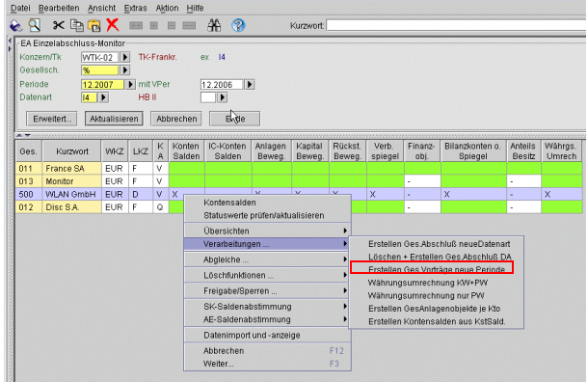Click the scissors cut icon

point(58,25)
